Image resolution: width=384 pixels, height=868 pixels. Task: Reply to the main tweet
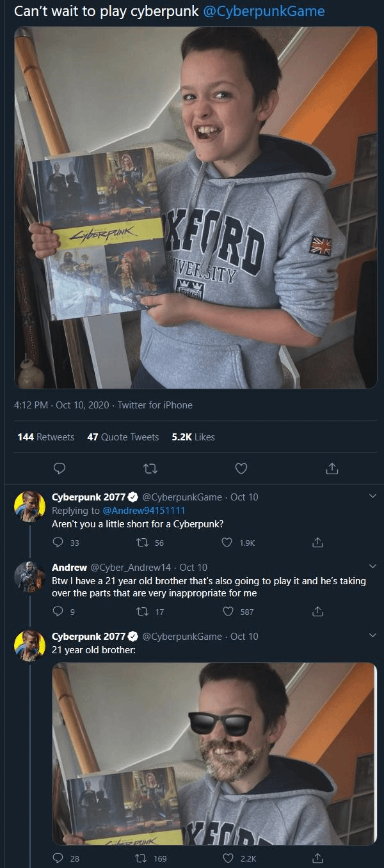pyautogui.click(x=59, y=469)
